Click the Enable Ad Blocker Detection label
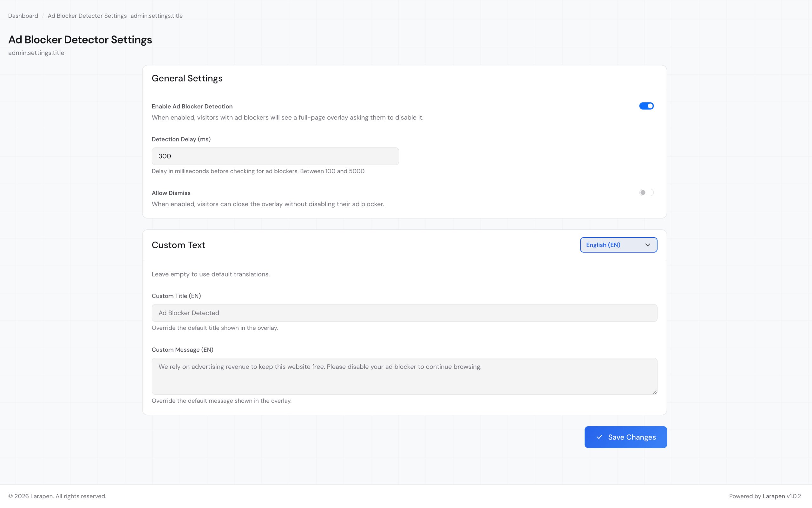Viewport: 812px width, 508px height. pos(192,107)
